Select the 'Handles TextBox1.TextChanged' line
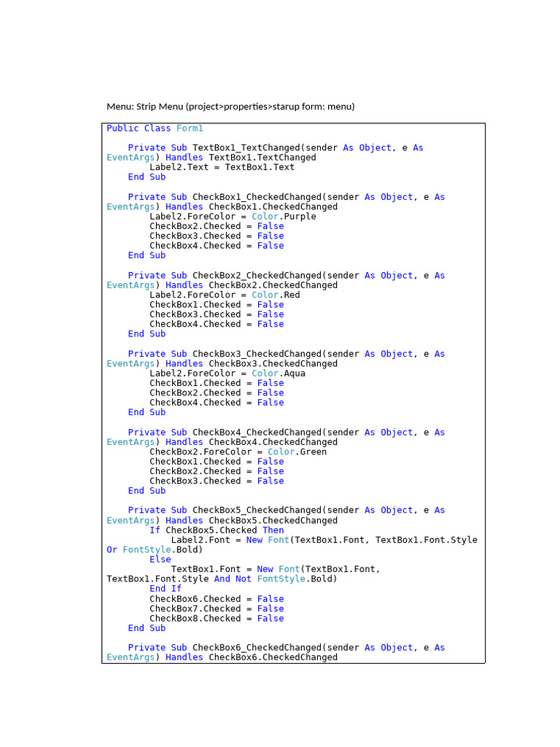Image resolution: width=560 pixels, height=747 pixels. click(x=211, y=158)
